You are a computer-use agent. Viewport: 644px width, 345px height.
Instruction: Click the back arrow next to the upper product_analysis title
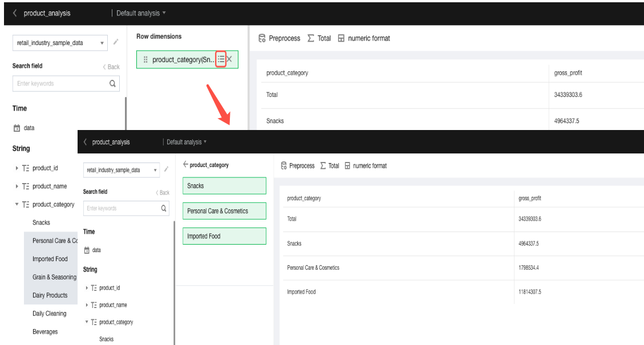pyautogui.click(x=15, y=13)
